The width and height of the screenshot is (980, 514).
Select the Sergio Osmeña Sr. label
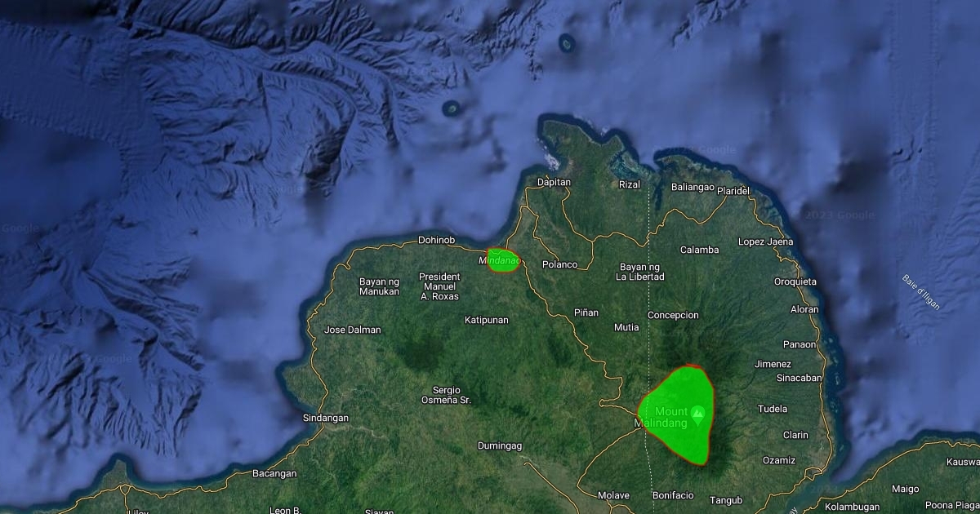(x=446, y=396)
